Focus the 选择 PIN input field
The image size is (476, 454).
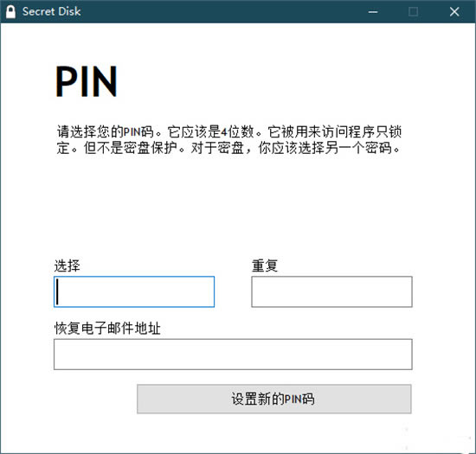click(134, 291)
